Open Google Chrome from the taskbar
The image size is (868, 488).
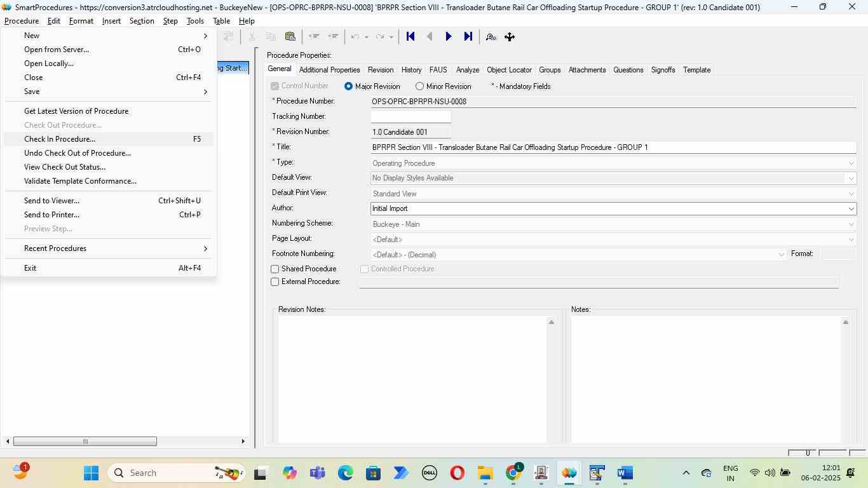513,473
